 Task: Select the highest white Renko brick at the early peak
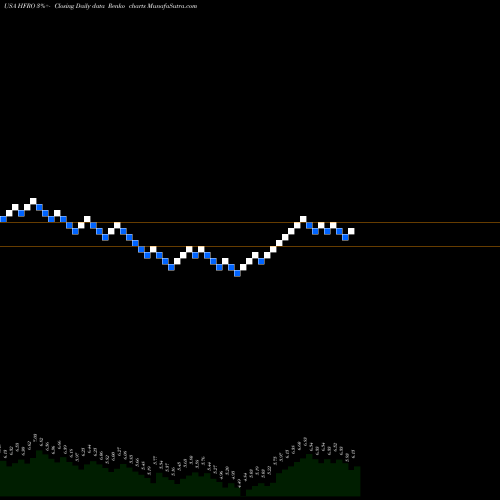pyautogui.click(x=33, y=201)
